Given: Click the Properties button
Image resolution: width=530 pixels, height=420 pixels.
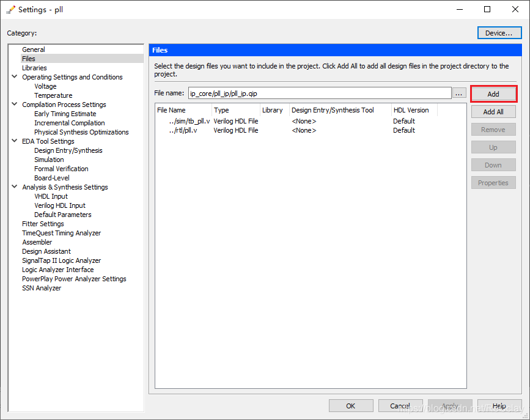Looking at the screenshot, I should pyautogui.click(x=493, y=183).
